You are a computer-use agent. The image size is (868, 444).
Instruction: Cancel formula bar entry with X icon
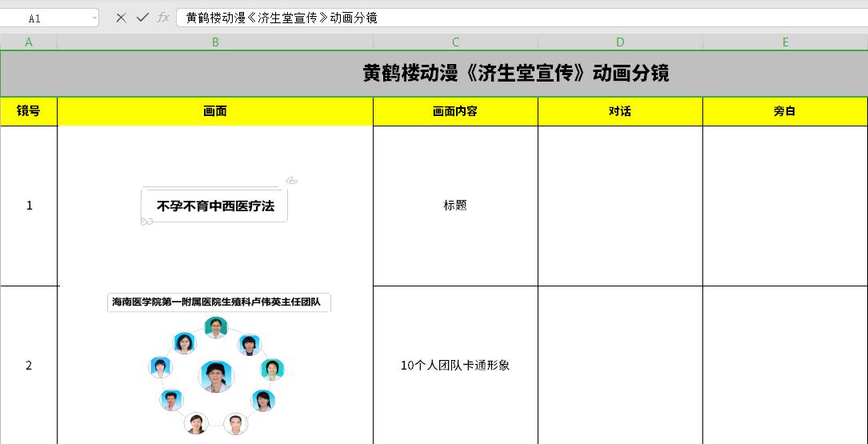pyautogui.click(x=122, y=18)
